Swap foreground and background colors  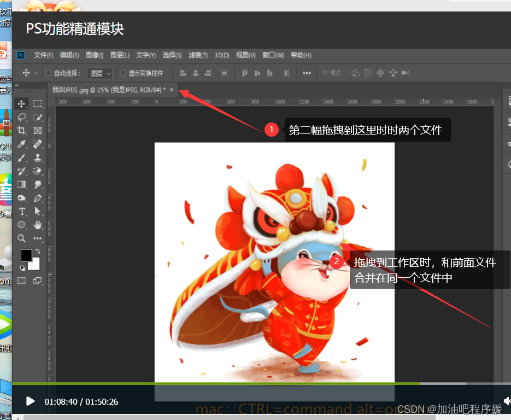click(x=38, y=251)
